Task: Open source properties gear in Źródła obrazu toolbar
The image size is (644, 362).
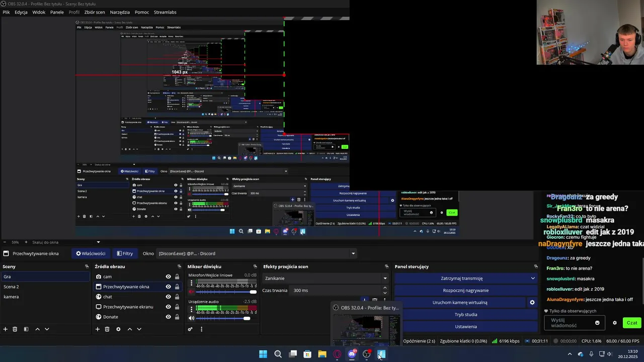Action: pyautogui.click(x=118, y=329)
